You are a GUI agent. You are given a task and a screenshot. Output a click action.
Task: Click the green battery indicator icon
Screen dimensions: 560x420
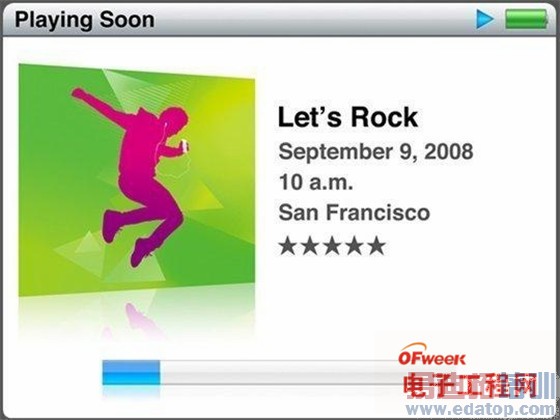click(x=526, y=19)
